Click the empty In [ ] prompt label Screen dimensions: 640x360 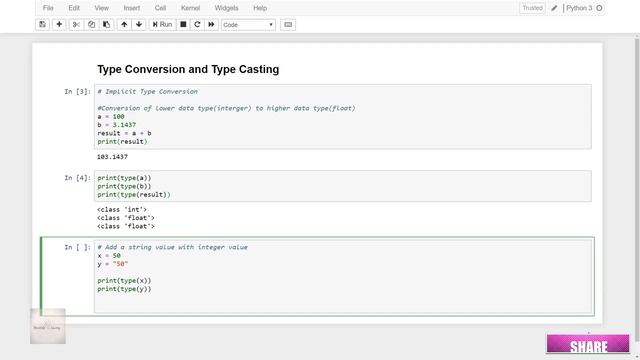pos(77,247)
